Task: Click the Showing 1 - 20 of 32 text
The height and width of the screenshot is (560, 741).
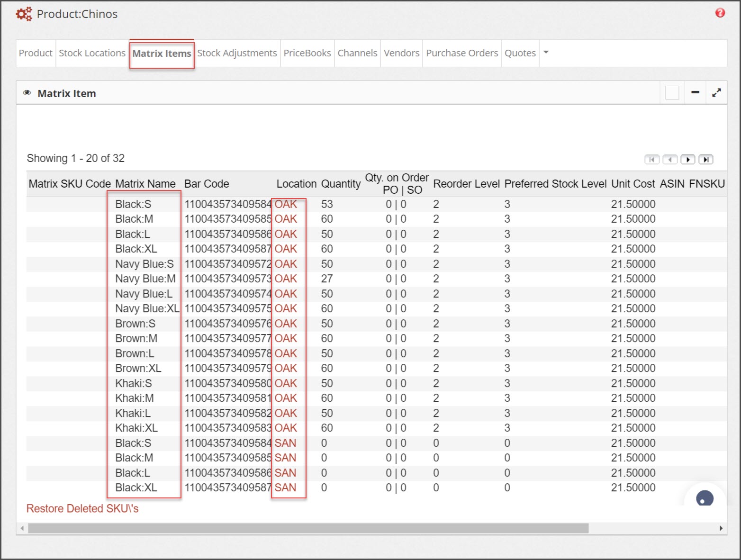Action: (x=76, y=158)
